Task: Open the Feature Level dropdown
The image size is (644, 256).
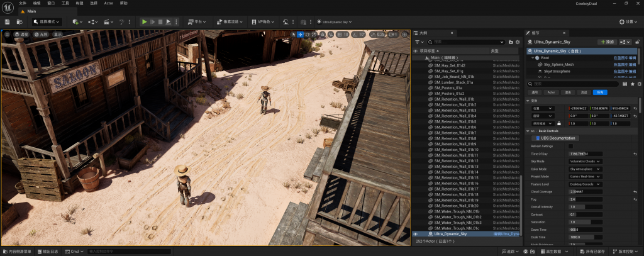Action: click(x=585, y=184)
